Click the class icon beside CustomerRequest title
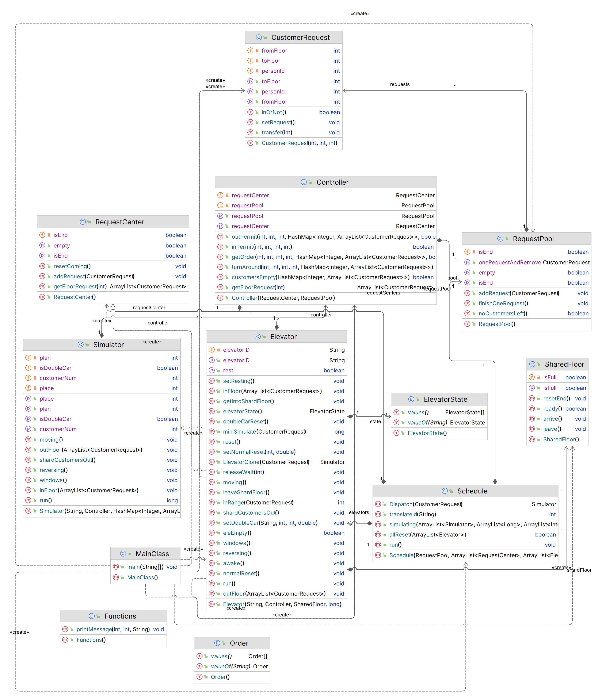 coord(259,38)
